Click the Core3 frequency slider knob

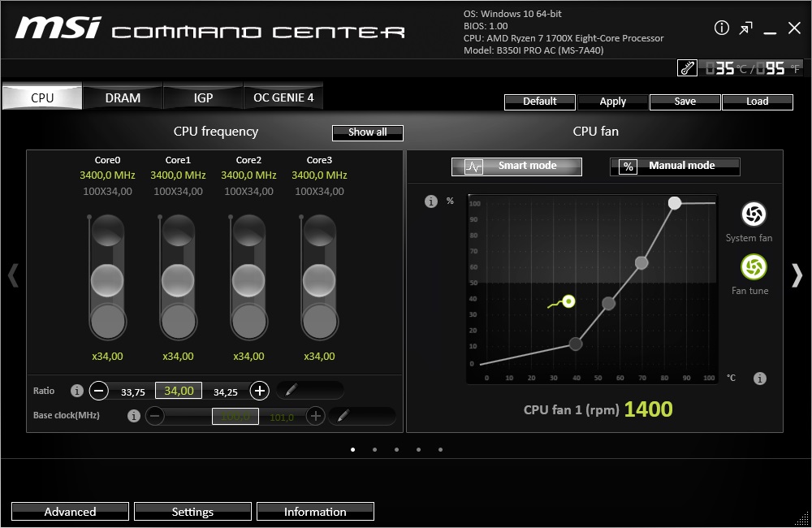pos(319,280)
